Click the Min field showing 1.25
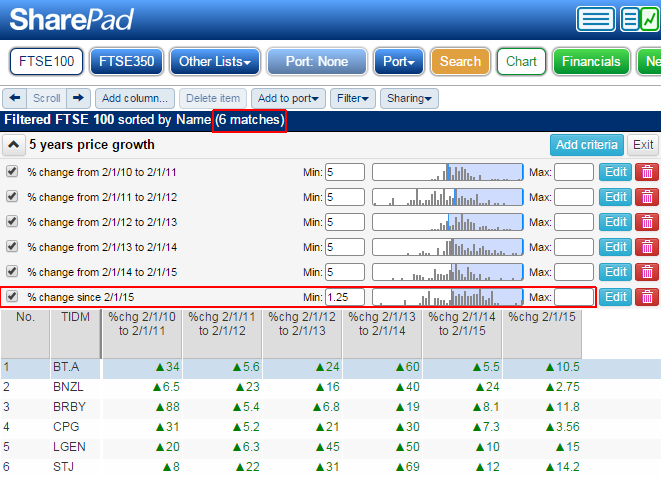The height and width of the screenshot is (477, 661). pos(345,297)
